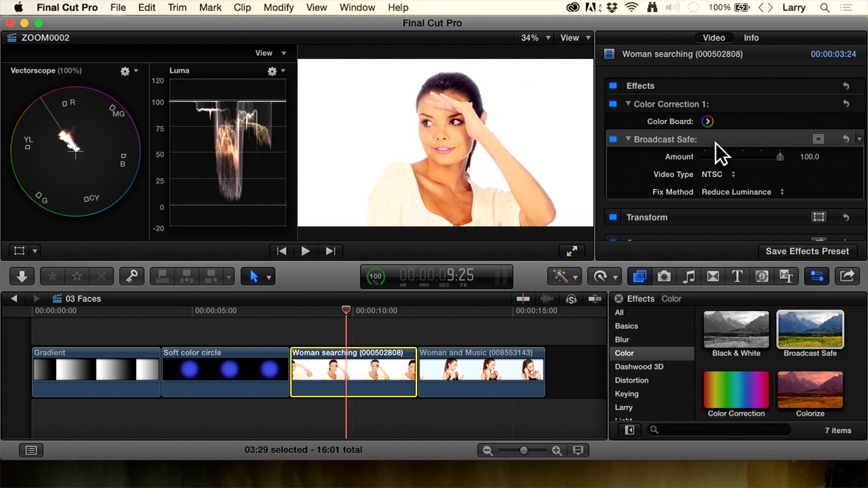Screen dimensions: 868x488
Task: Show the Photos browser camera icon
Action: [664, 277]
